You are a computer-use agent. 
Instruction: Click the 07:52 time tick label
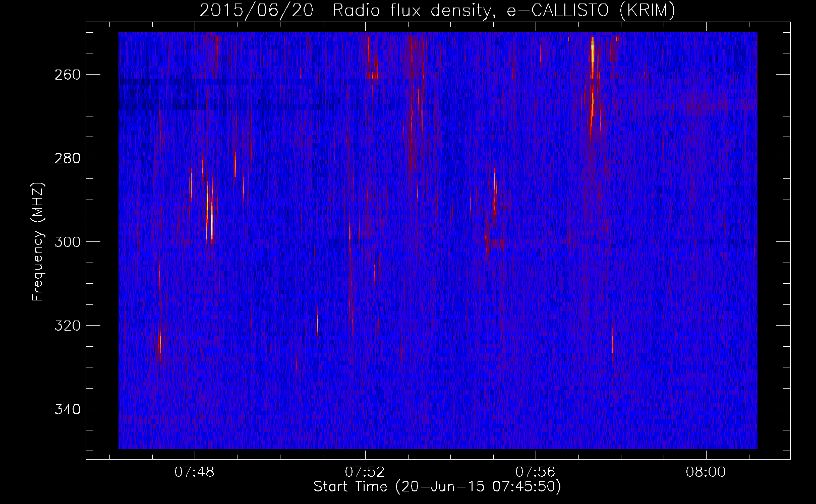pos(365,472)
